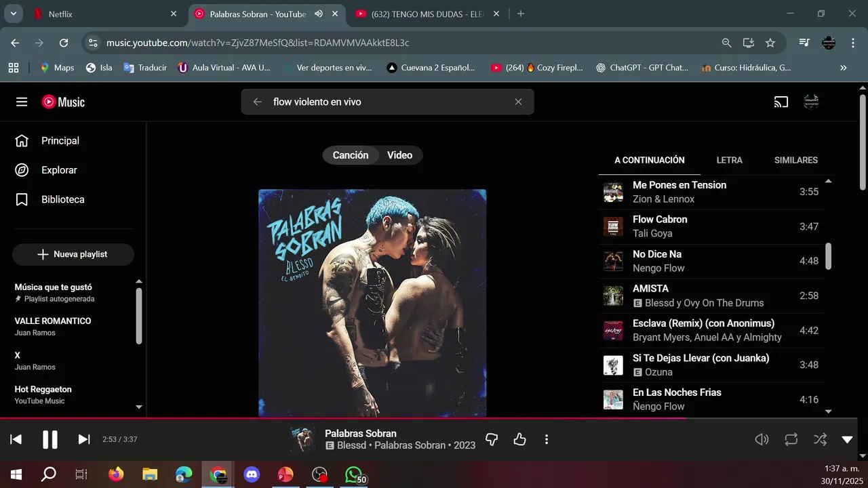Open new browser tab

click(521, 14)
